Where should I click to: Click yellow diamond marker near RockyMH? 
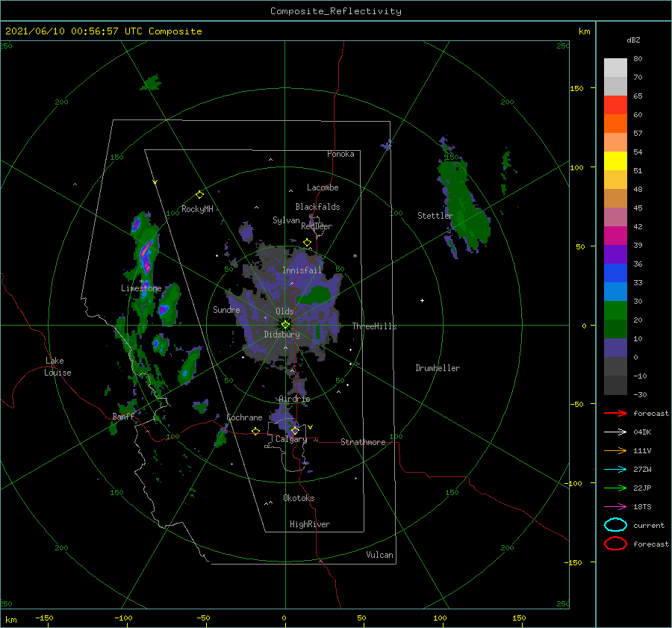coord(199,195)
